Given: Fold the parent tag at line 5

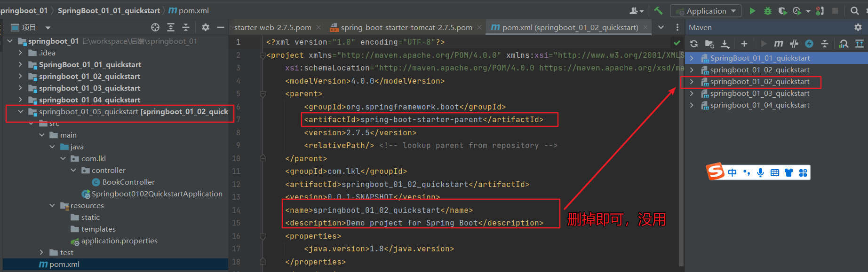Looking at the screenshot, I should (x=263, y=94).
